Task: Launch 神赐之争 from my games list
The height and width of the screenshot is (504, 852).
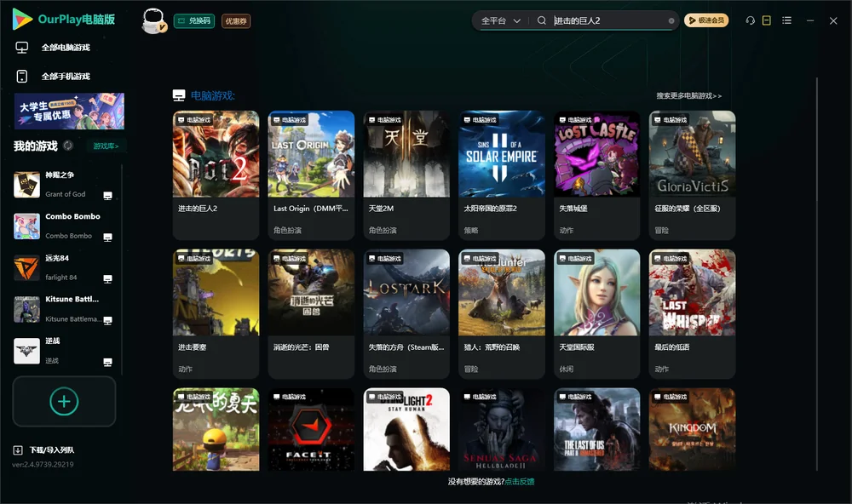Action: coord(64,185)
